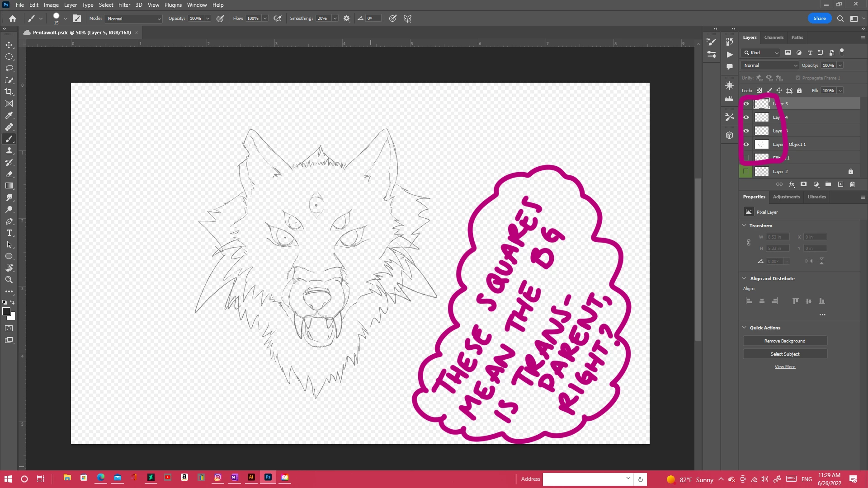868x488 pixels.
Task: Click the create new layer icon
Action: 840,184
